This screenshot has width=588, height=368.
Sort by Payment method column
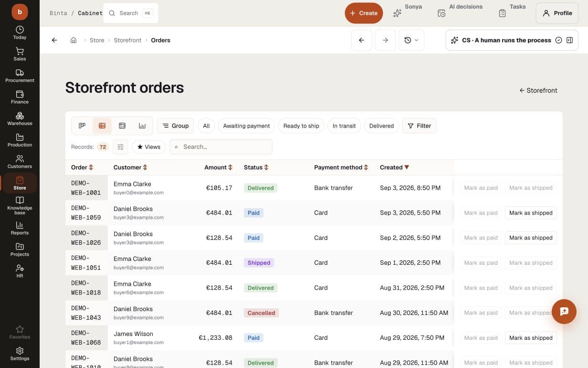[x=341, y=167]
